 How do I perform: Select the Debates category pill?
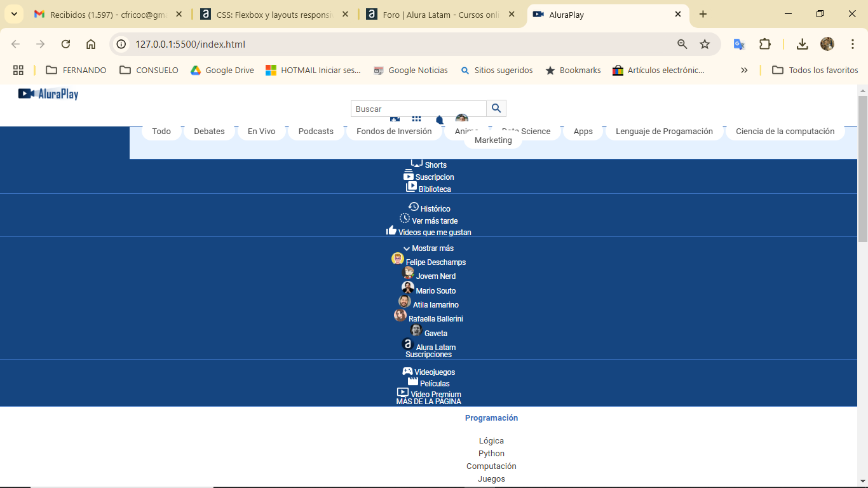[x=209, y=131]
